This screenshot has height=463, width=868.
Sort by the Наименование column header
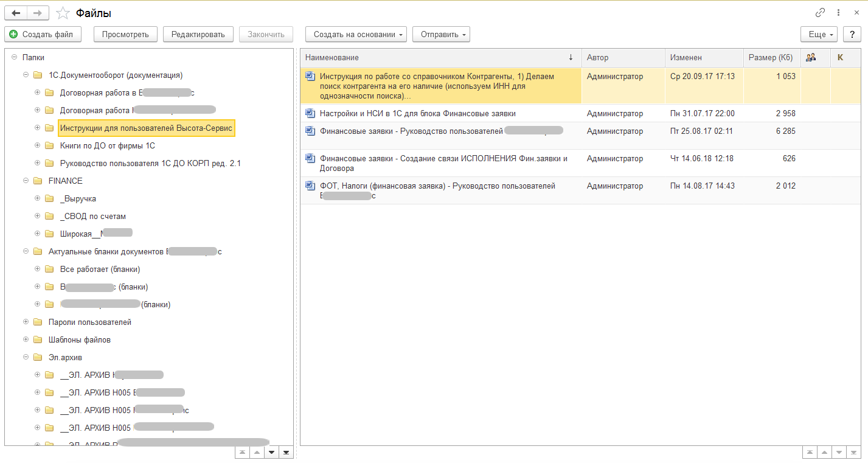coord(441,57)
